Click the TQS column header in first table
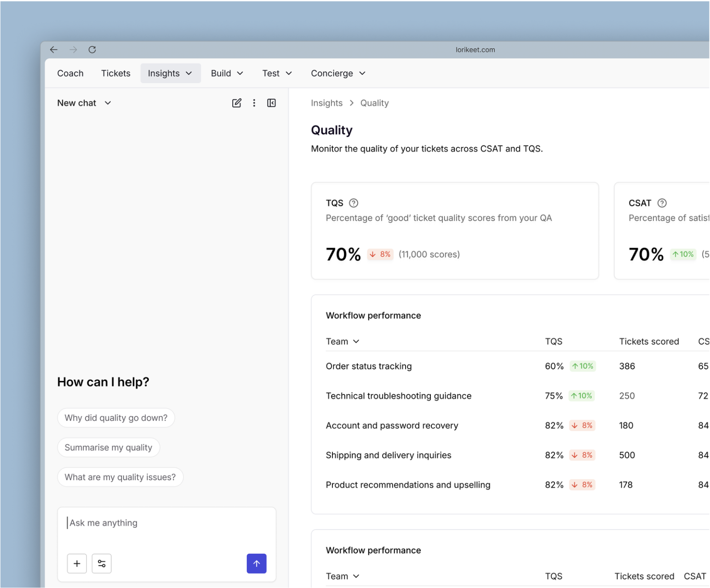 point(554,341)
